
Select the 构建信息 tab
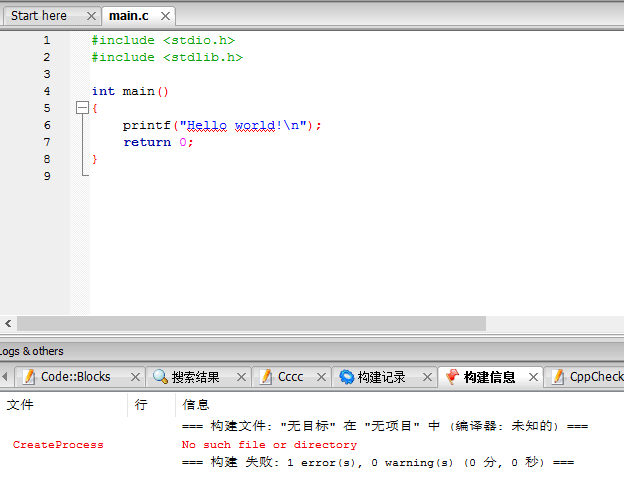pyautogui.click(x=489, y=377)
